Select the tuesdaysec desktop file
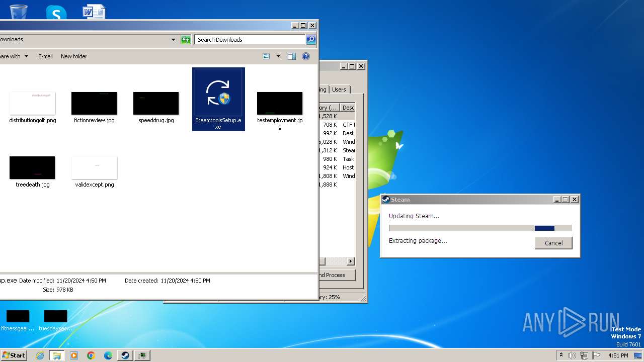The width and height of the screenshot is (644, 362). pos(55,321)
